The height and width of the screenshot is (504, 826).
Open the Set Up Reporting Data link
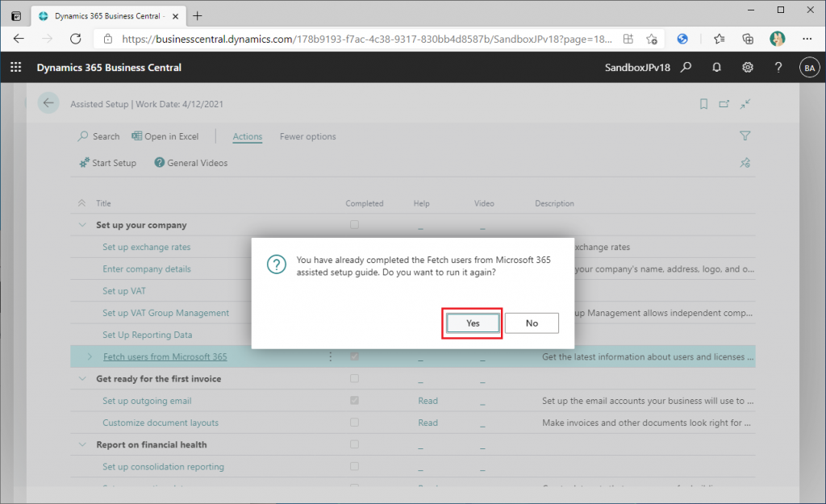coord(147,335)
